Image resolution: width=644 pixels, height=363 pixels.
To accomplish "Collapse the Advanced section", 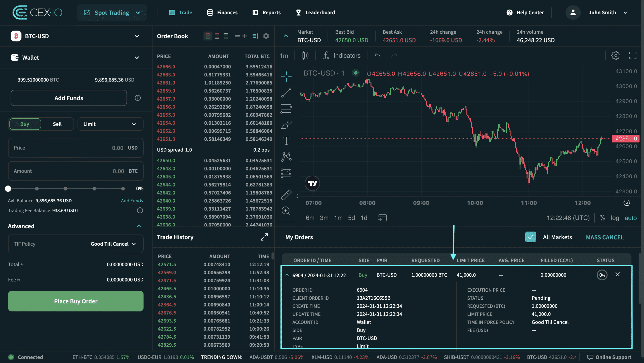I will [139, 226].
